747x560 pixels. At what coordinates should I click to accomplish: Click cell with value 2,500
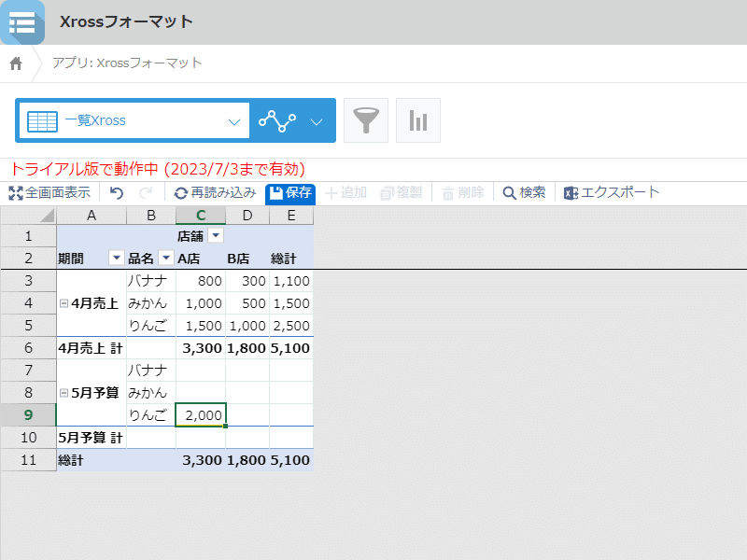pyautogui.click(x=291, y=326)
